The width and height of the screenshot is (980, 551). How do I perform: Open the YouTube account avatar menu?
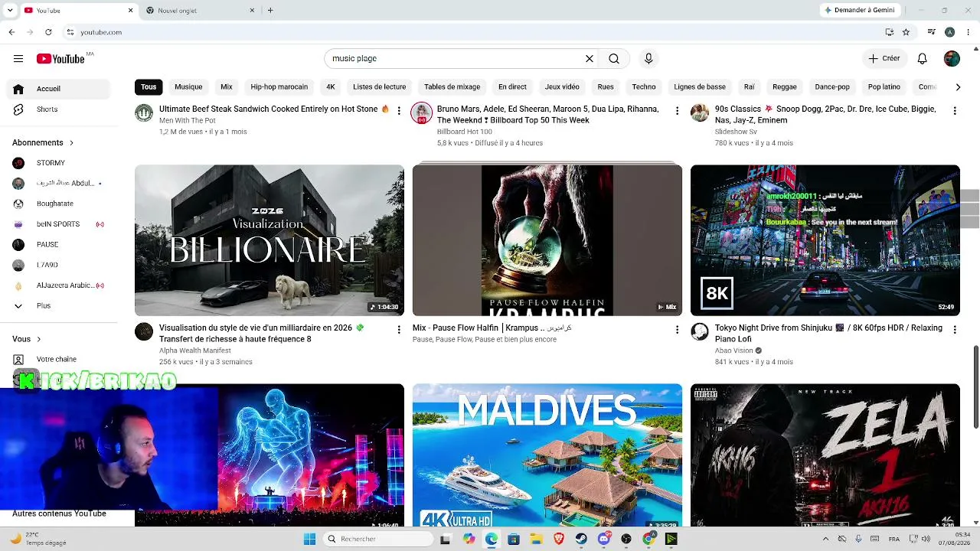click(952, 59)
